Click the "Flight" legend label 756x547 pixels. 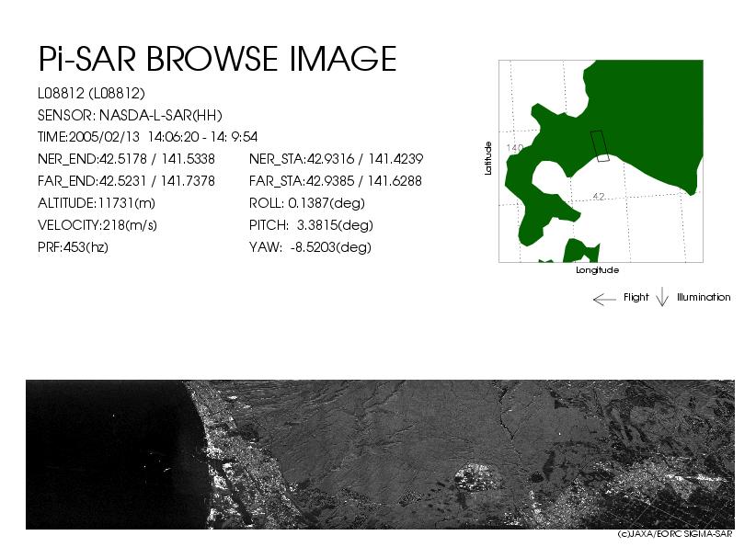(636, 297)
